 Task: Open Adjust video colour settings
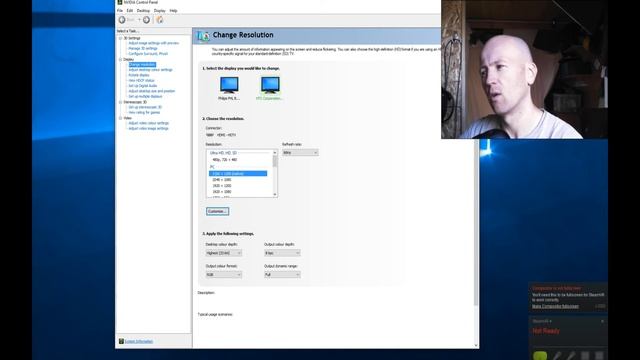[x=149, y=123]
